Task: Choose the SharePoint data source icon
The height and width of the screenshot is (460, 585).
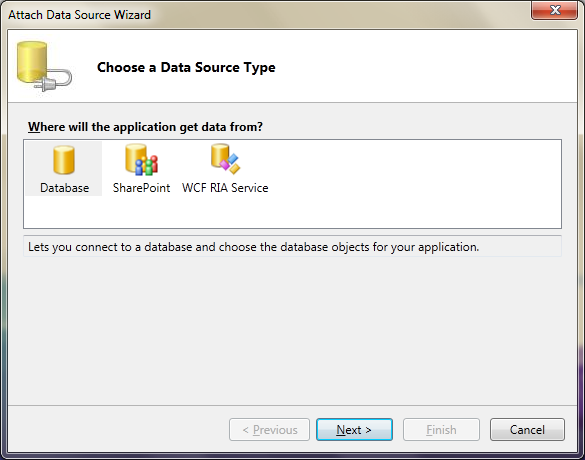Action: [x=141, y=160]
